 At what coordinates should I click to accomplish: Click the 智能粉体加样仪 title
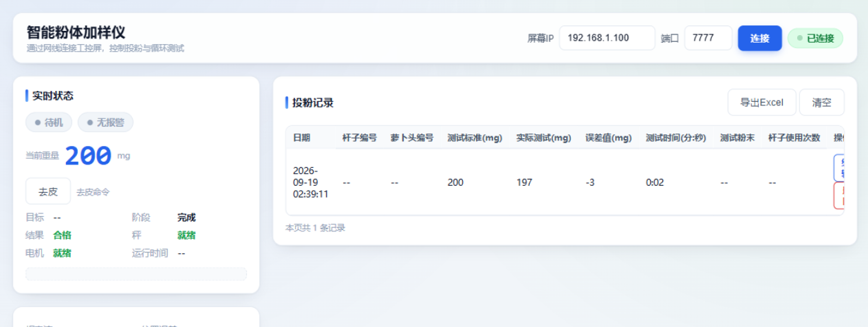(x=76, y=32)
